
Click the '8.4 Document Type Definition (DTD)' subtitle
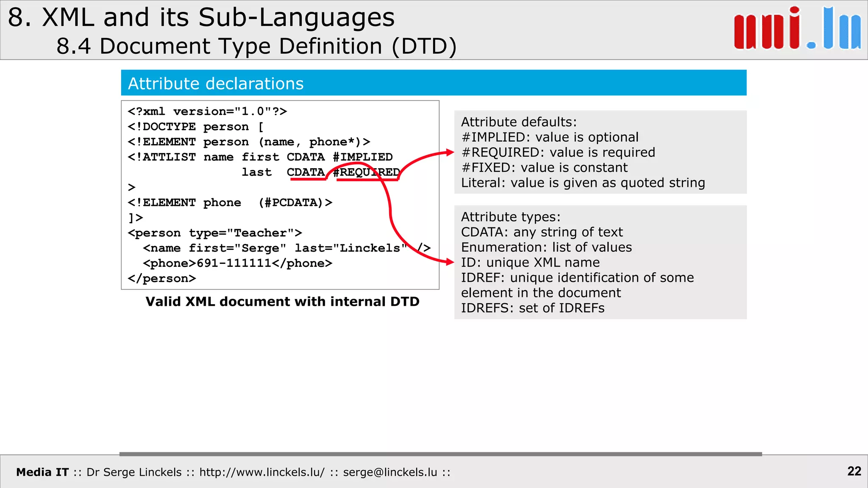point(257,46)
